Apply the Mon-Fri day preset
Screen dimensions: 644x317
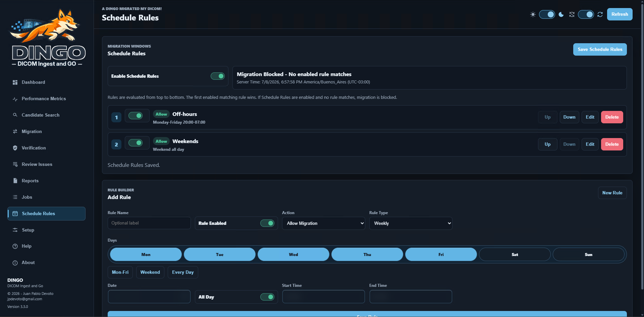coord(120,272)
